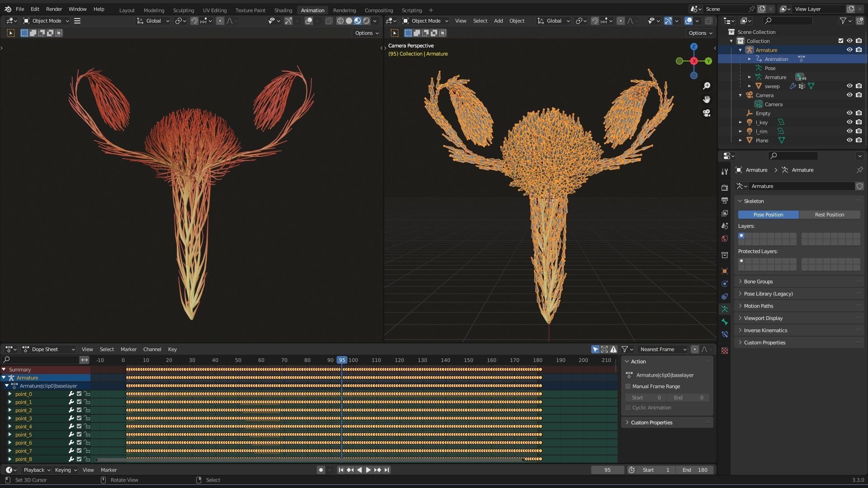Open the View Layer properties tab
The height and width of the screenshot is (488, 868).
point(725,213)
